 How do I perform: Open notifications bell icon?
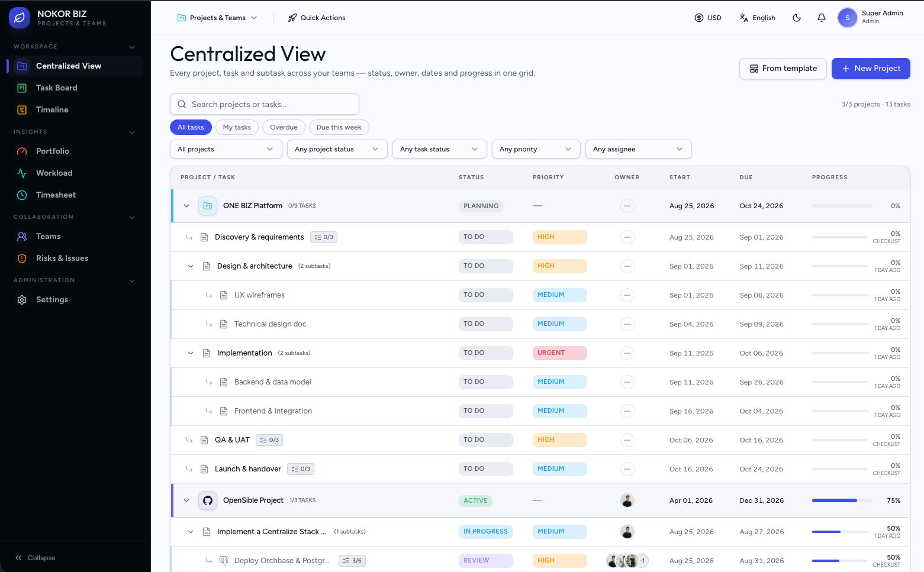coord(822,18)
